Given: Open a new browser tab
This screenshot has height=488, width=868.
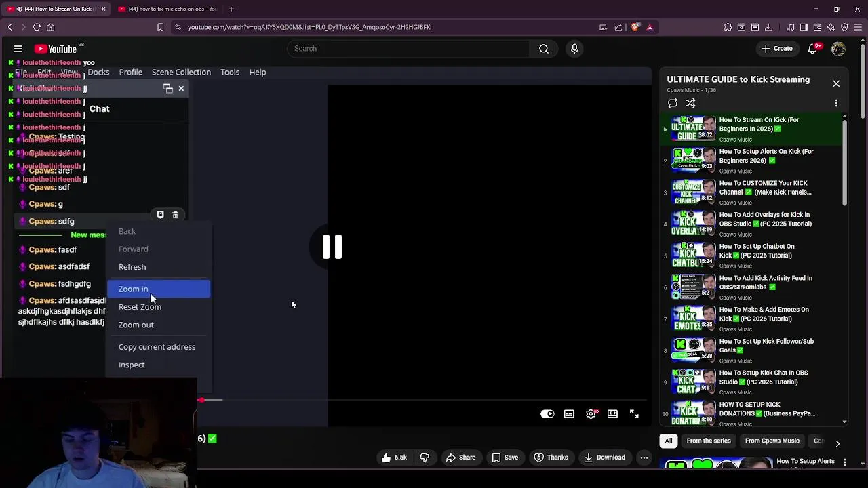Looking at the screenshot, I should (231, 9).
